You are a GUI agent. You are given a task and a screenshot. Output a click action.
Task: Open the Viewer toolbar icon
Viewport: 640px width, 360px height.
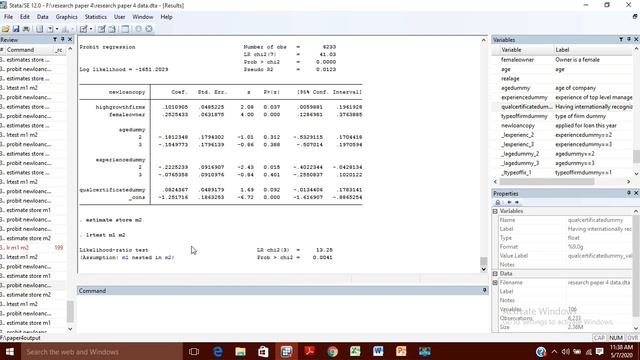point(50,29)
